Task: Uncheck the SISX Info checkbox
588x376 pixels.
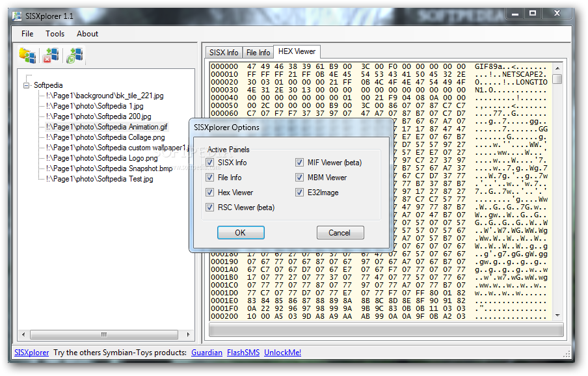Action: coord(209,163)
